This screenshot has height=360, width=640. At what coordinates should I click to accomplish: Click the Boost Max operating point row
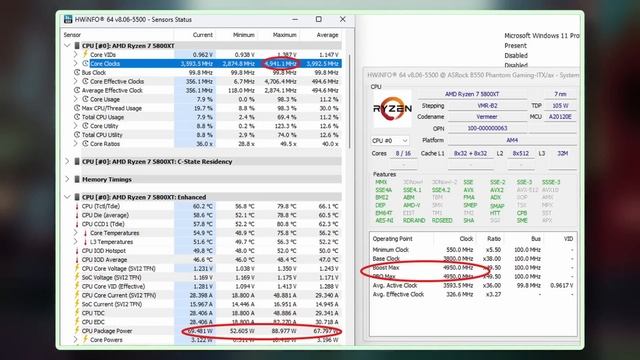pyautogui.click(x=473, y=268)
